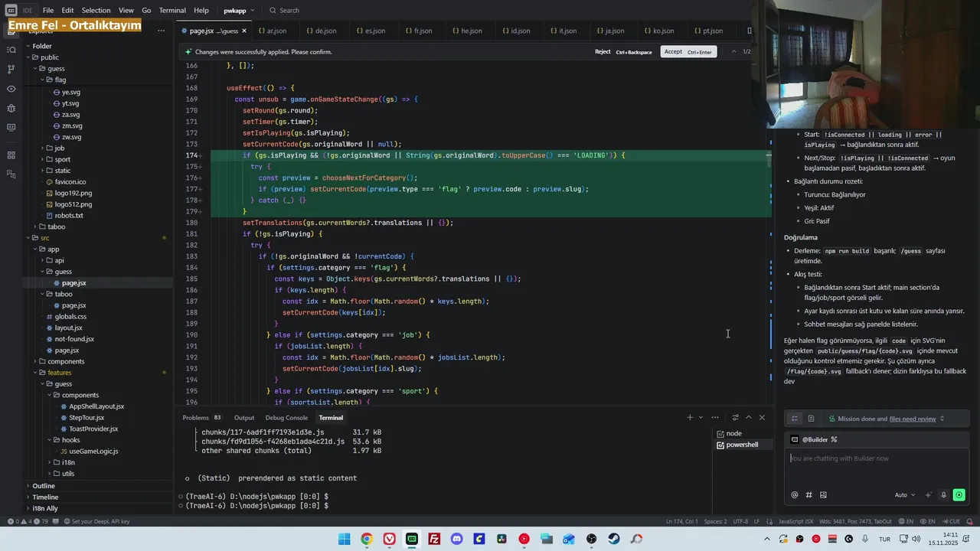Click the # context icon in chat
Viewport: 980px width, 551px height.
808,495
